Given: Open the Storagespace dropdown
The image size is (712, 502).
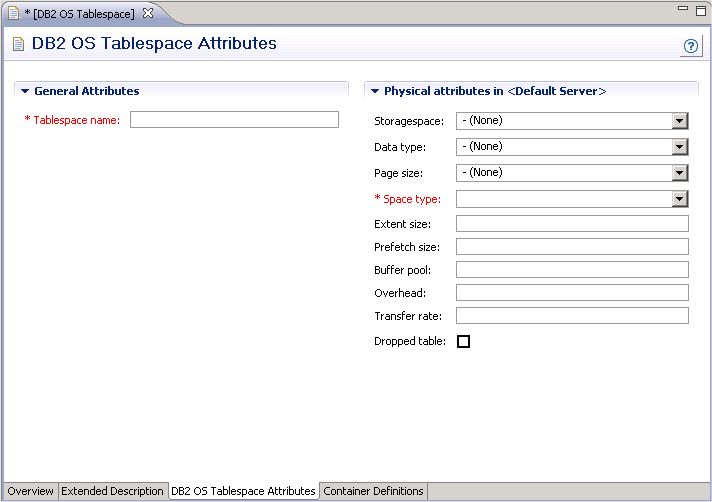Looking at the screenshot, I should [679, 121].
